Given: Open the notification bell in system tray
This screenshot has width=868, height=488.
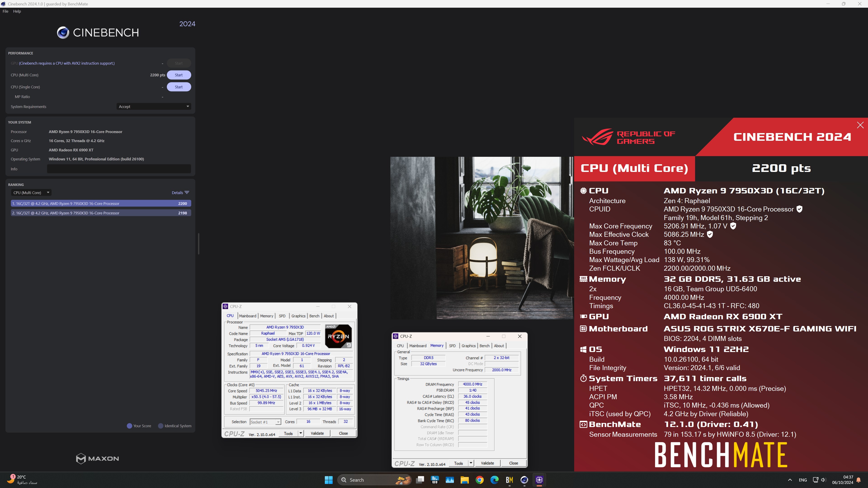Looking at the screenshot, I should (859, 480).
